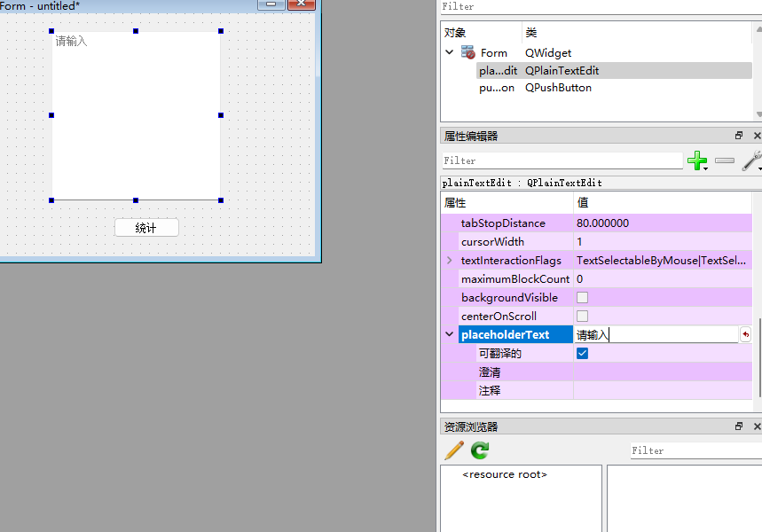Toggle the centerOnScroll checkbox

[582, 316]
